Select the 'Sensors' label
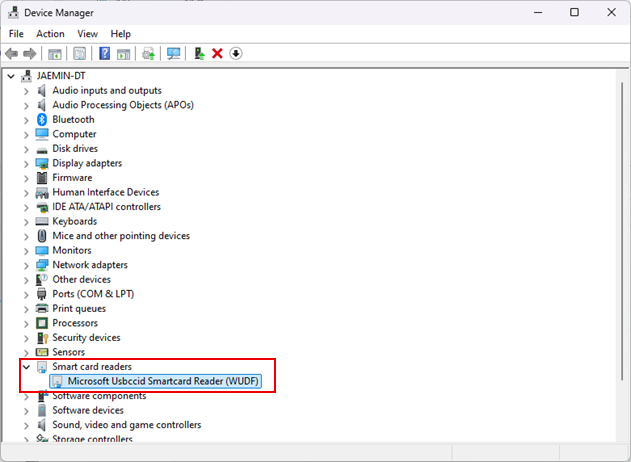 pyautogui.click(x=68, y=352)
